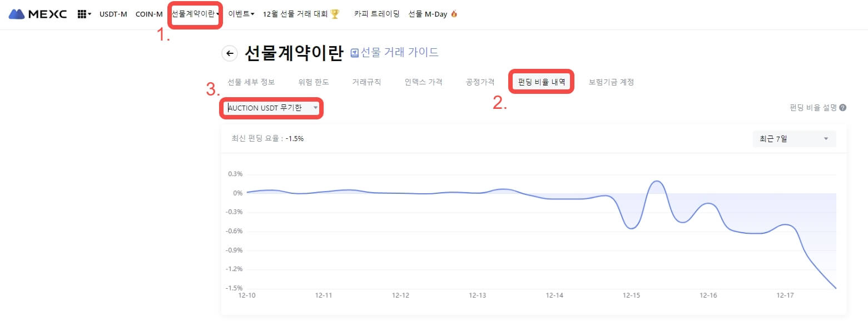Image resolution: width=868 pixels, height=321 pixels.
Task: Click the back arrow button
Action: coord(229,53)
